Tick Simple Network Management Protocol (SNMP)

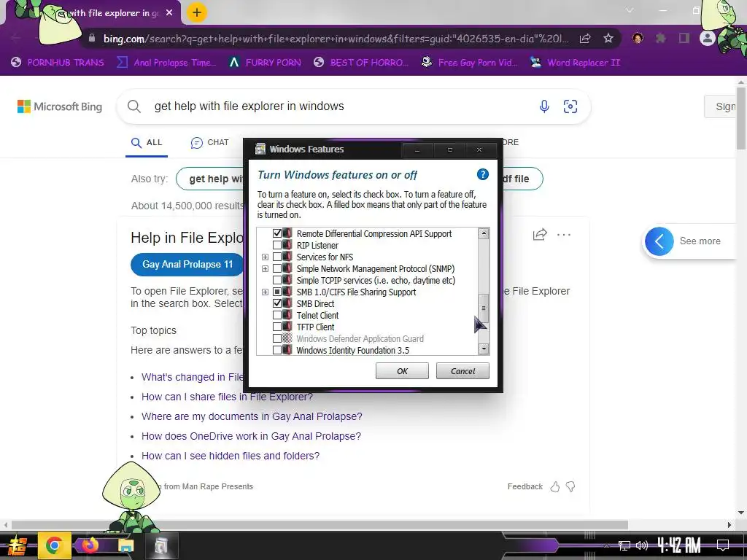click(x=276, y=268)
